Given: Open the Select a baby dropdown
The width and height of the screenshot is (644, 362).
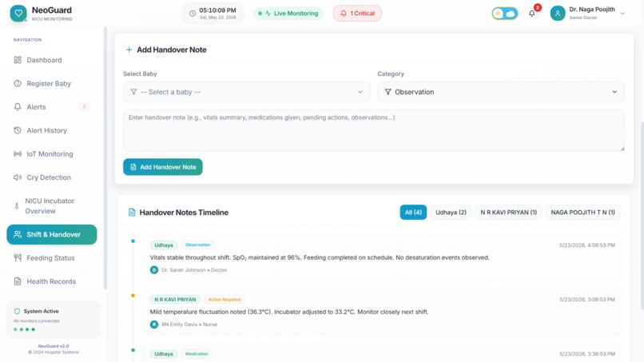Looking at the screenshot, I should 246,92.
